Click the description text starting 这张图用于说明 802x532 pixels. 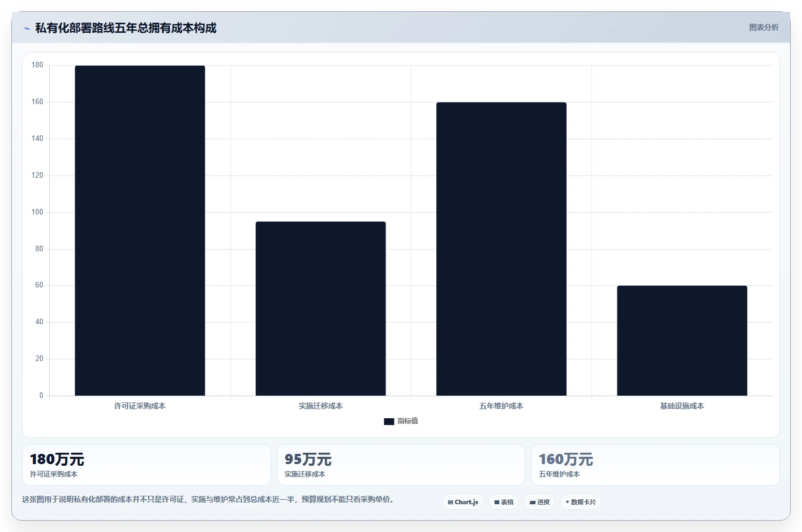click(208, 499)
